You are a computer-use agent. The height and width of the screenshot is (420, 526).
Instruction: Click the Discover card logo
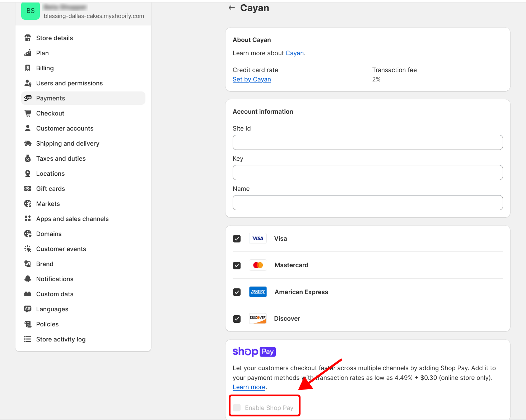tap(258, 318)
